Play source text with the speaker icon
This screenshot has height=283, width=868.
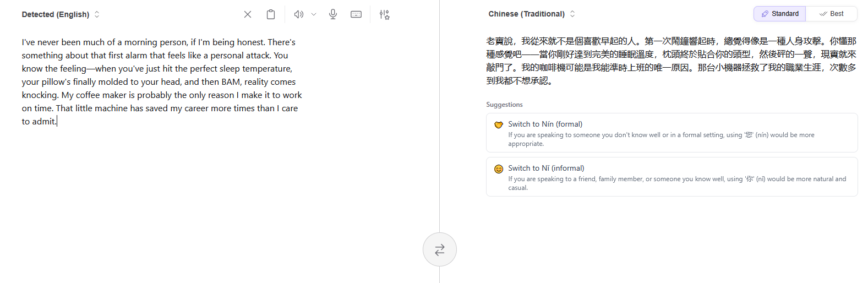click(x=298, y=14)
